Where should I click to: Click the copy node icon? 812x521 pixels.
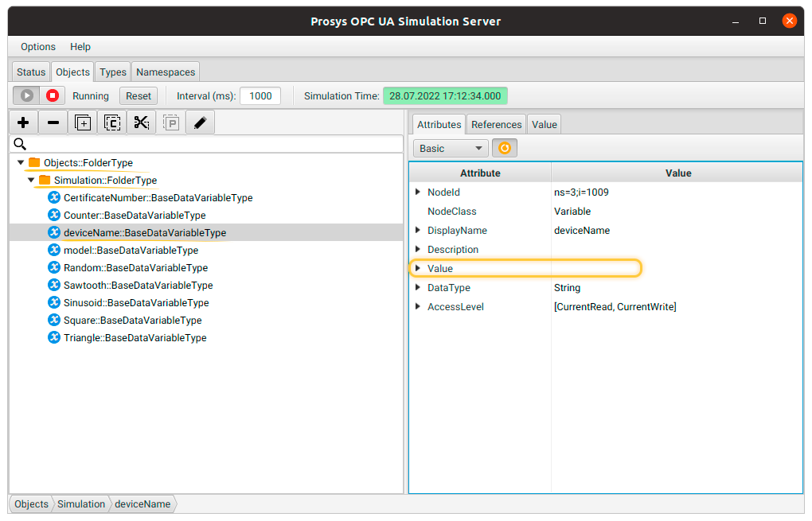pos(112,122)
